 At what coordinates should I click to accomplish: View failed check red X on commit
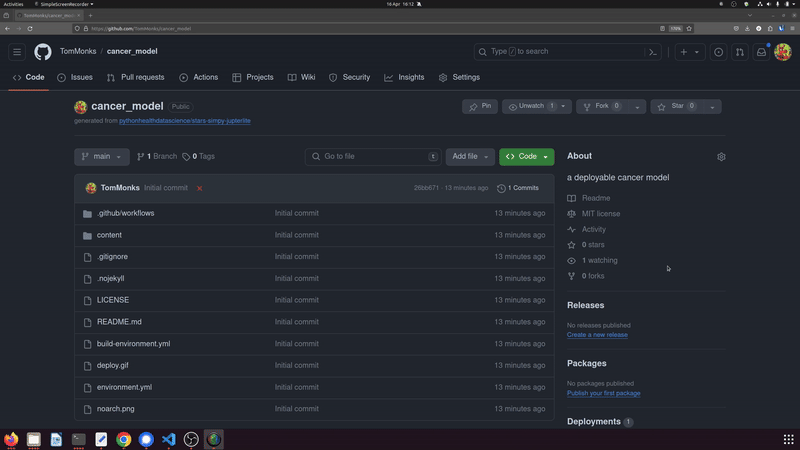click(x=199, y=188)
